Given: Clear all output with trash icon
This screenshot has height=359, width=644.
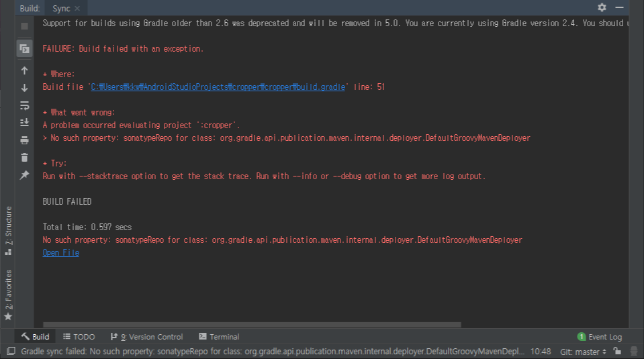Looking at the screenshot, I should [x=24, y=158].
